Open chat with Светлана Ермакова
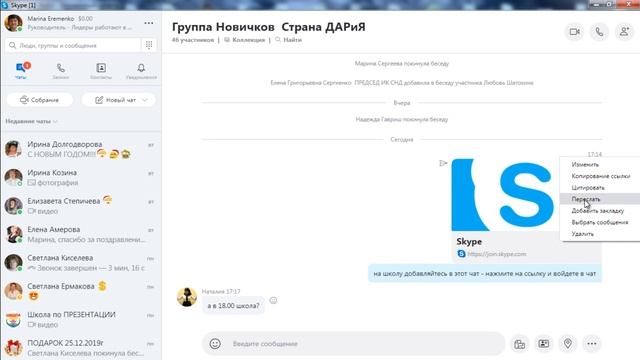This screenshot has width=640, height=360. tap(81, 291)
